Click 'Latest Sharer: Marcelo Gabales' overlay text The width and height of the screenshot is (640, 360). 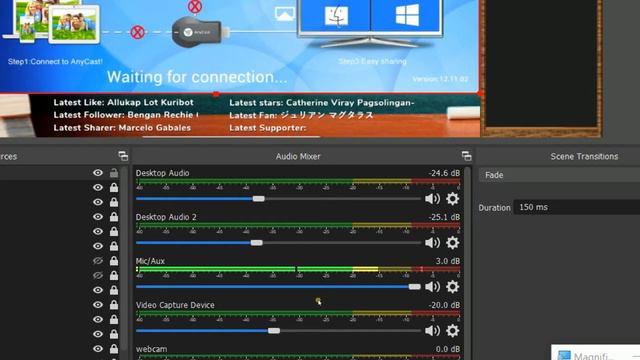[122, 128]
